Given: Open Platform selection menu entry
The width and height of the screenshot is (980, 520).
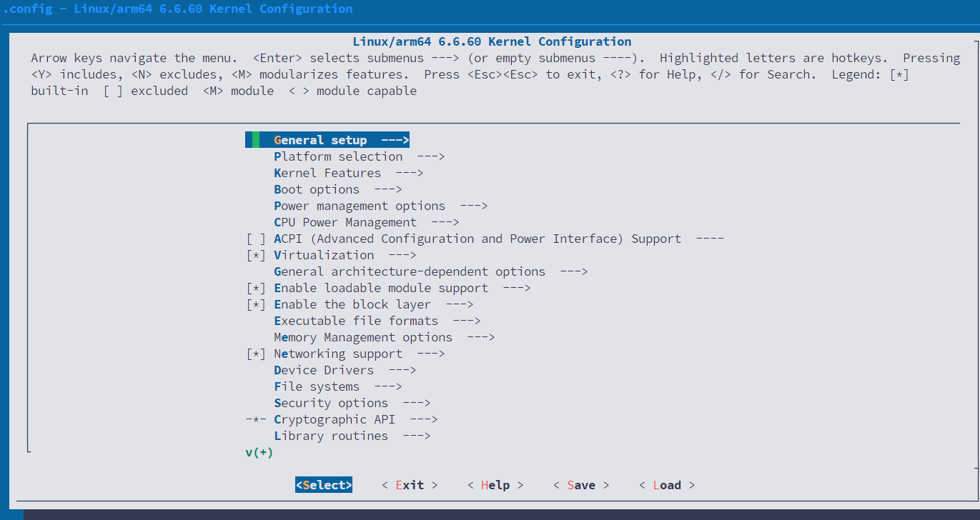Looking at the screenshot, I should coord(338,156).
